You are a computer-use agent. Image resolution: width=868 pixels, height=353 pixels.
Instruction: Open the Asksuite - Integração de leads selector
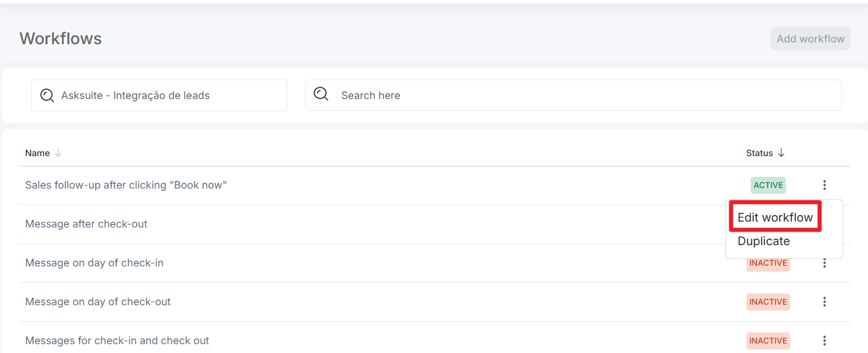coord(159,95)
